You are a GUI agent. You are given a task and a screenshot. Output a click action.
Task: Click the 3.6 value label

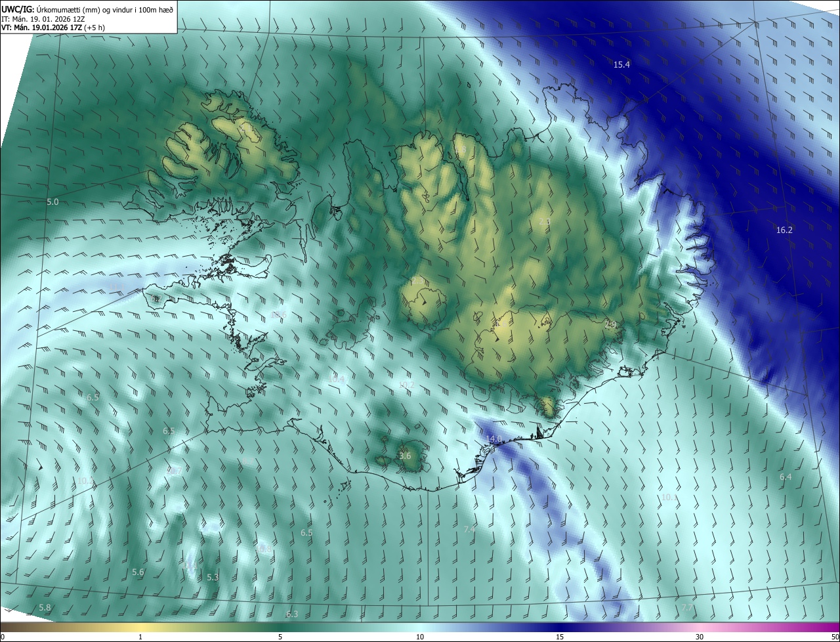coord(405,456)
